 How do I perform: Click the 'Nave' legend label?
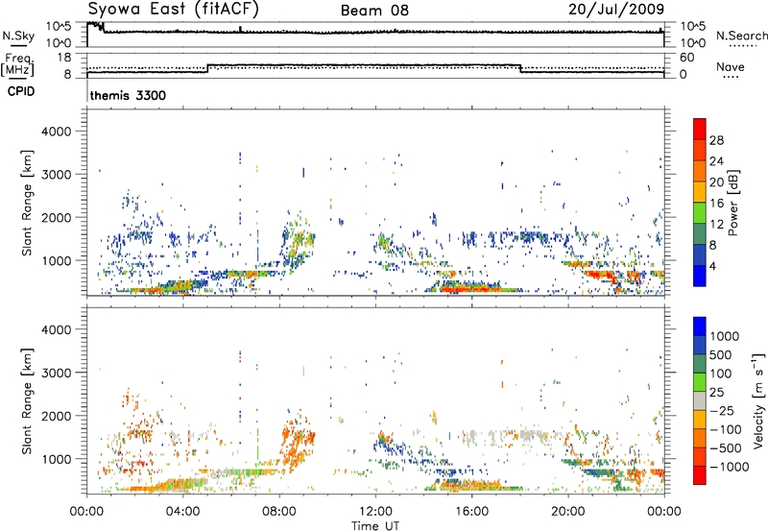pyautogui.click(x=731, y=67)
